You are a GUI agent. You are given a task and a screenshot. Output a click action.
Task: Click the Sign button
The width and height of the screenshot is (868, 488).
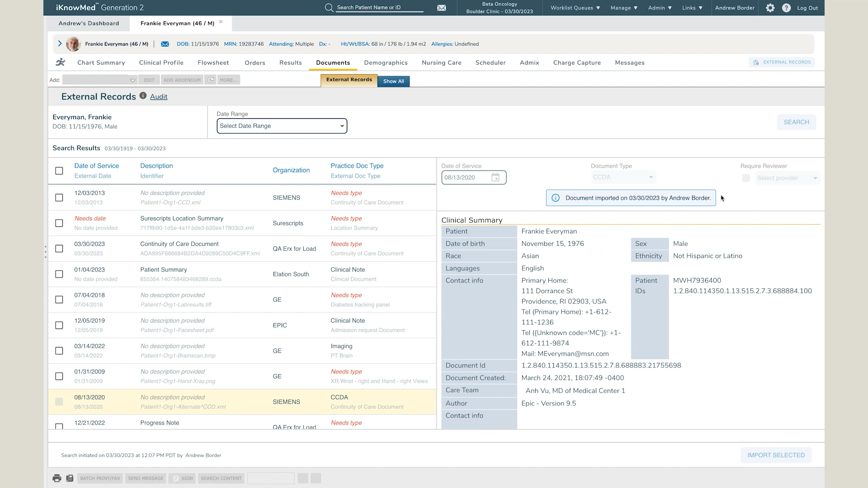click(x=183, y=478)
